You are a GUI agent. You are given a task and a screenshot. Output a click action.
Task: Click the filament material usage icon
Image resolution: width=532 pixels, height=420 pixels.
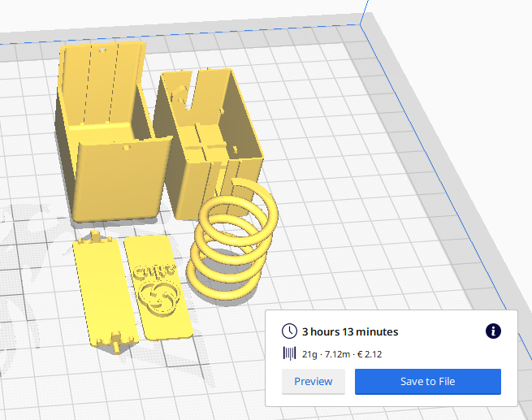pyautogui.click(x=289, y=354)
